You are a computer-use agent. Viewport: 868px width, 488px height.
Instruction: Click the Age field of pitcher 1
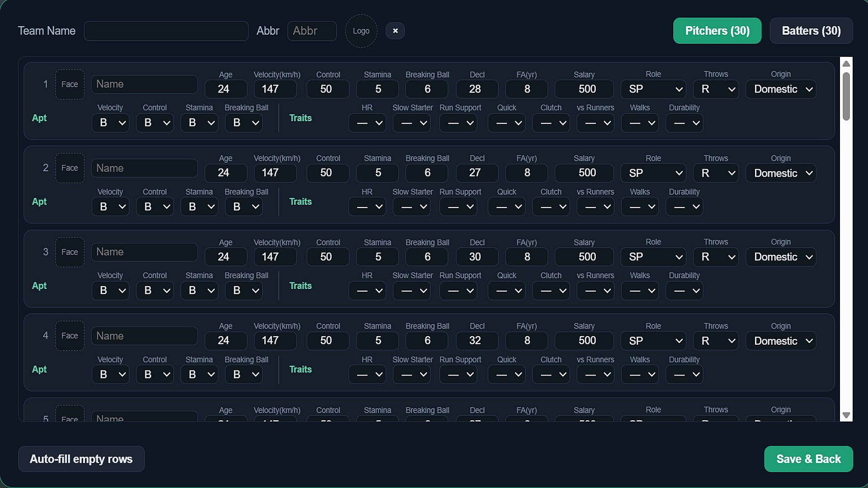click(226, 89)
